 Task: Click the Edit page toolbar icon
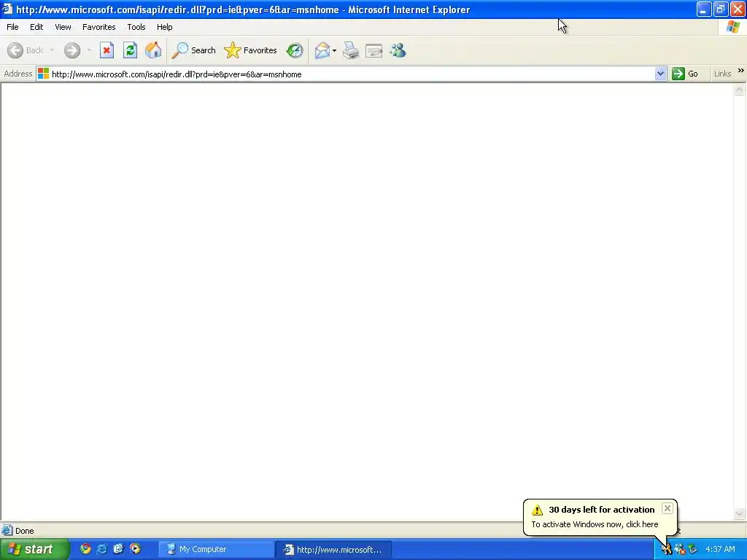374,50
